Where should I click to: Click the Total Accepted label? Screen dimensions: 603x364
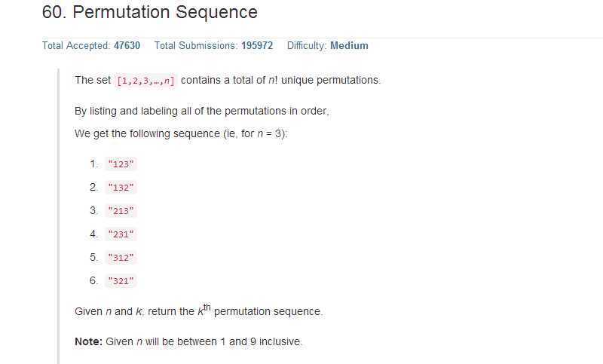(76, 46)
